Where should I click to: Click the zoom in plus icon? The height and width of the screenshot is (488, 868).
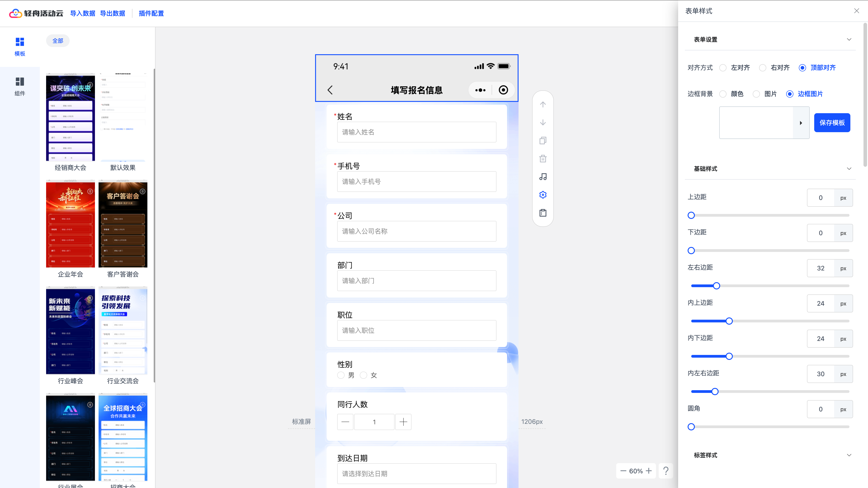coord(649,471)
